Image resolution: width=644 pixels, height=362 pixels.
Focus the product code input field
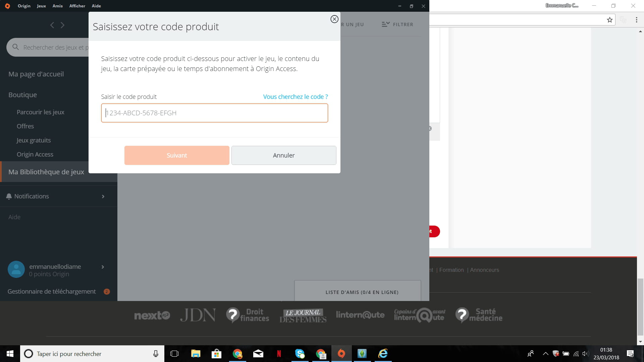(x=215, y=113)
